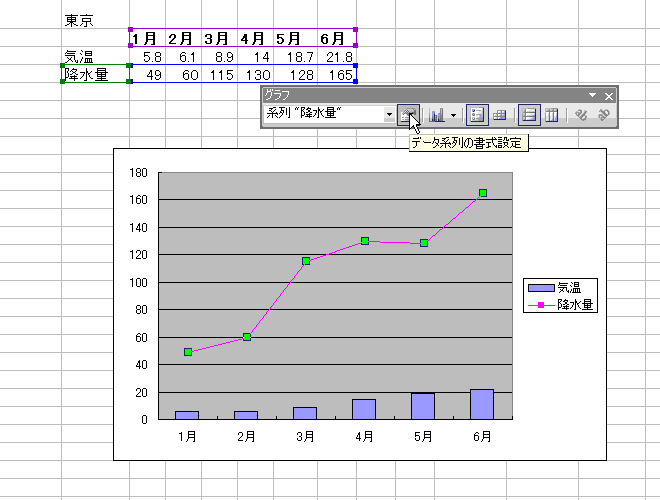This screenshot has width=660, height=500.
Task: Select row label cell 気温
Action: coord(95,56)
